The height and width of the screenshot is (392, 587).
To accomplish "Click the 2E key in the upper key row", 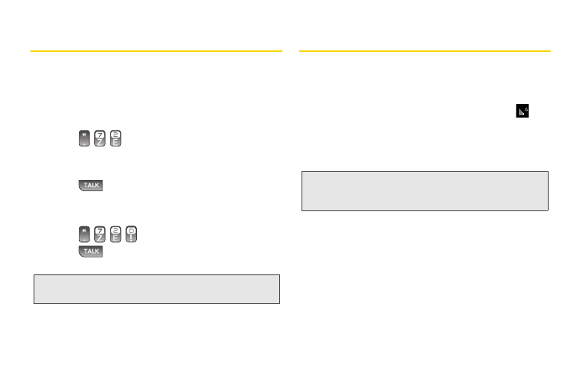I will click(x=116, y=138).
